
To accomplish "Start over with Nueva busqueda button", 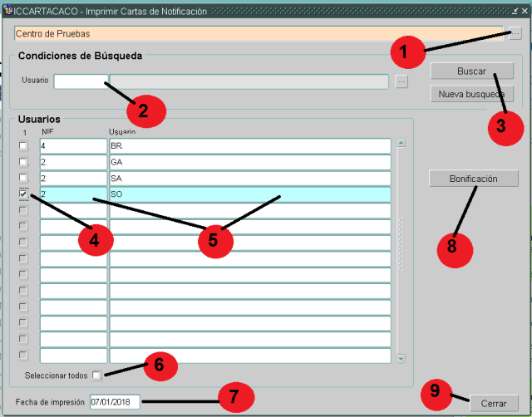I will coord(471,94).
